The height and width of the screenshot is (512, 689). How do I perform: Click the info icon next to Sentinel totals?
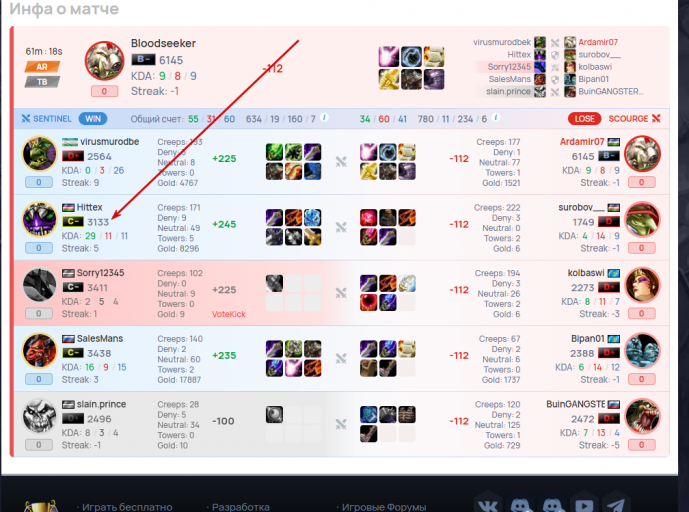point(324,117)
